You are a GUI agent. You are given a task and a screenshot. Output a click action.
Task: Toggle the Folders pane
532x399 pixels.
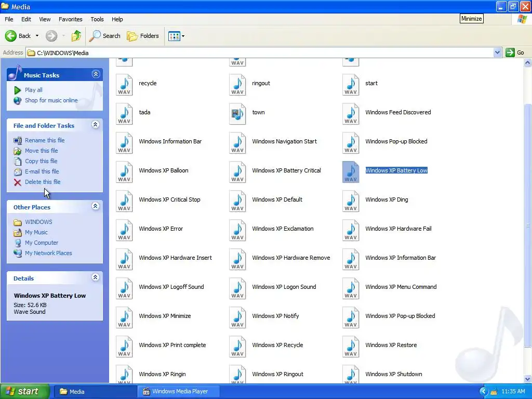coord(143,36)
